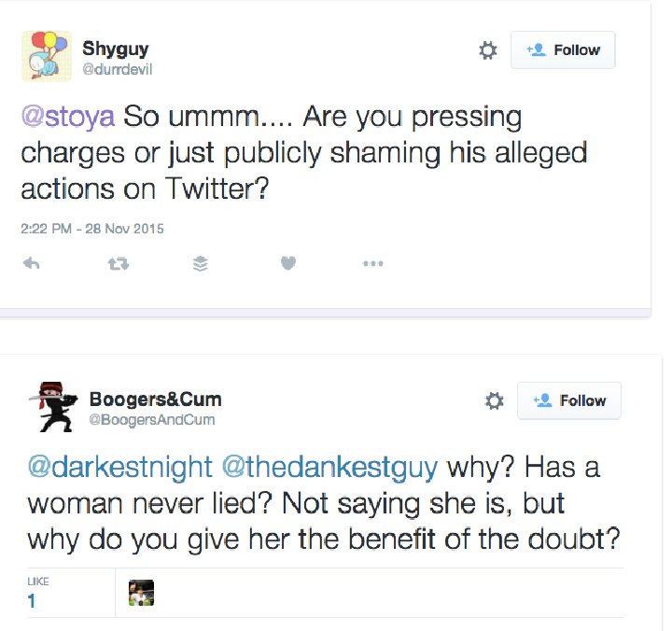
Task: Follow the Boogers&Cum account
Action: (x=569, y=400)
